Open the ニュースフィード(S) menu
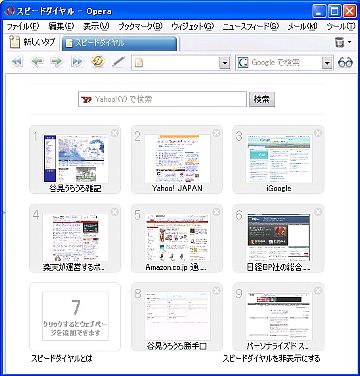This screenshot has height=376, width=360. click(x=251, y=26)
